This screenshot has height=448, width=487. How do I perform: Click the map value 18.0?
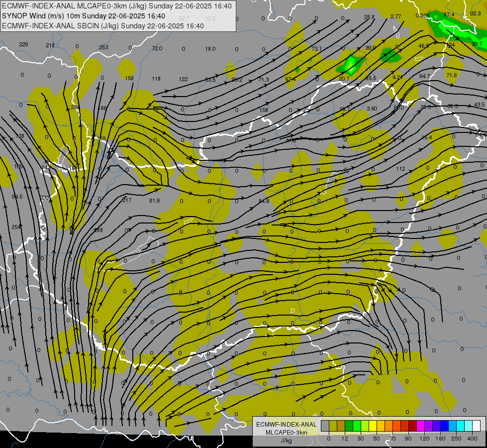tap(210, 48)
